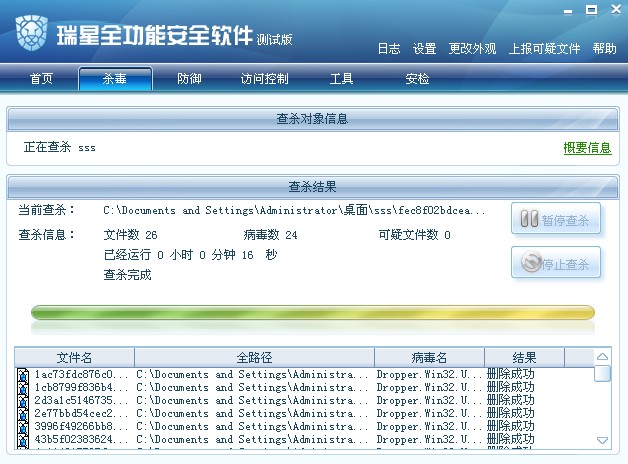This screenshot has width=628, height=464.
Task: Open the 帮助 menu
Action: (x=604, y=49)
